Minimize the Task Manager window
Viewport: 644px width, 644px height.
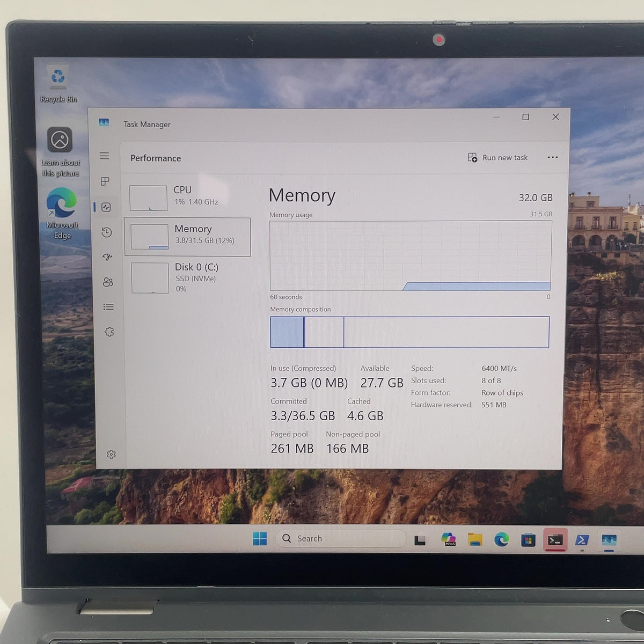coord(496,117)
